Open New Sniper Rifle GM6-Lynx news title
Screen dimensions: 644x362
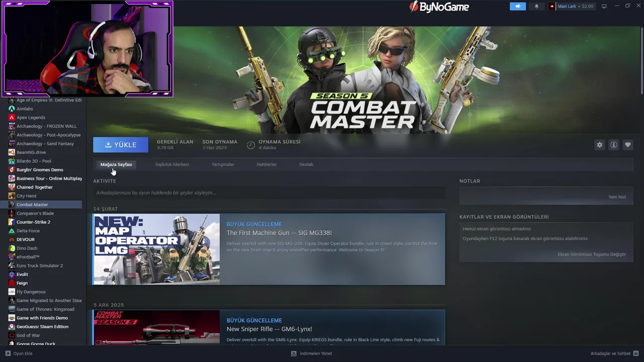[269, 329]
